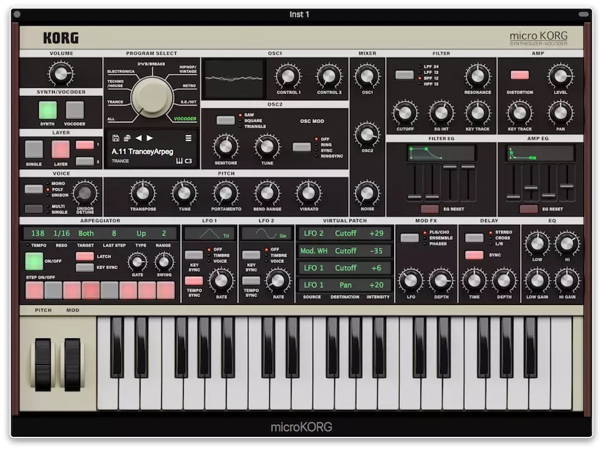603x450 pixels.
Task: Change the Mod FX type selector button
Action: pyautogui.click(x=409, y=237)
